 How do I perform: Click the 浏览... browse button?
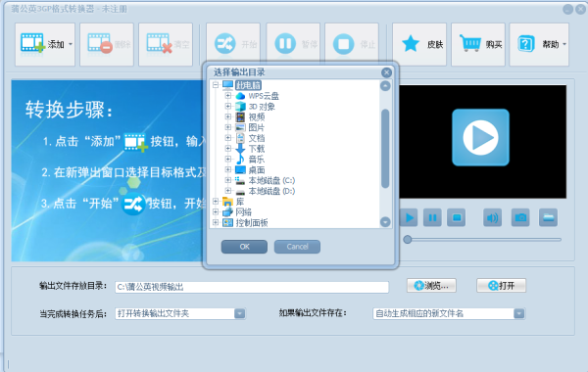431,286
